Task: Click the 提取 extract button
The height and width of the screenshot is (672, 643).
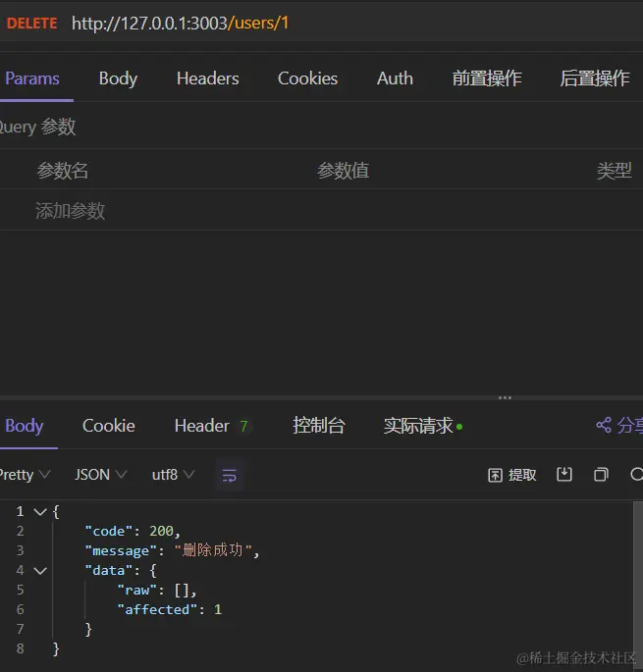Action: coord(512,475)
